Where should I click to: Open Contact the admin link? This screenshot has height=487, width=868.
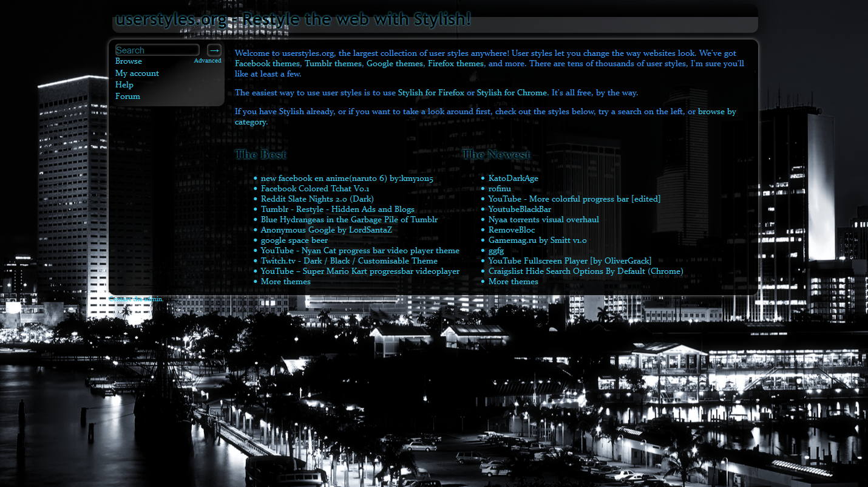(136, 299)
